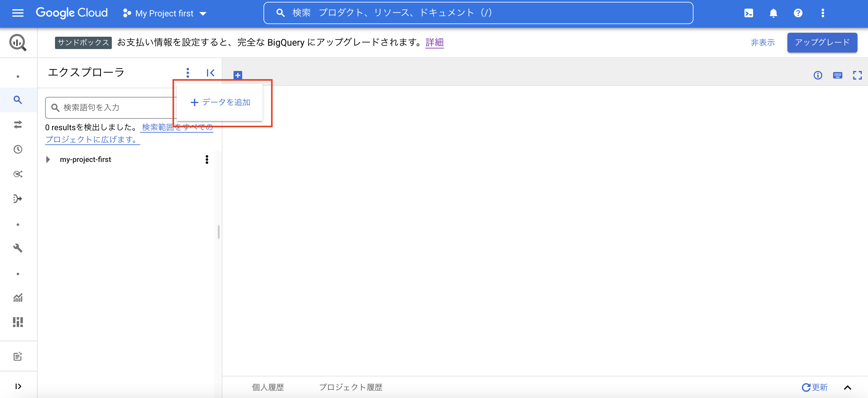The height and width of the screenshot is (398, 868).
Task: Expand the job history panel chevron
Action: (847, 388)
